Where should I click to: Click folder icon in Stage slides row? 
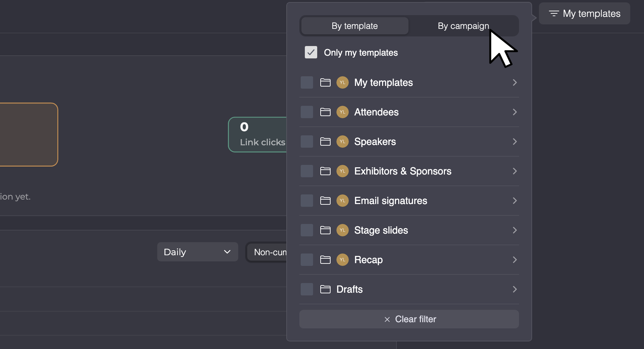click(x=325, y=230)
